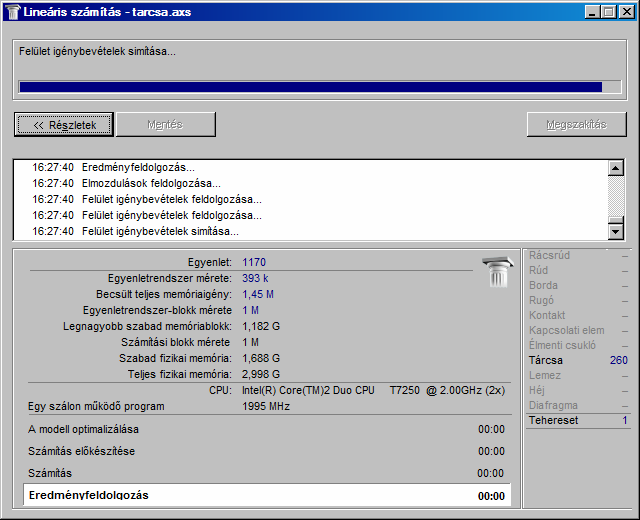
Task: Click the column icon in the title bar
Action: 13,12
